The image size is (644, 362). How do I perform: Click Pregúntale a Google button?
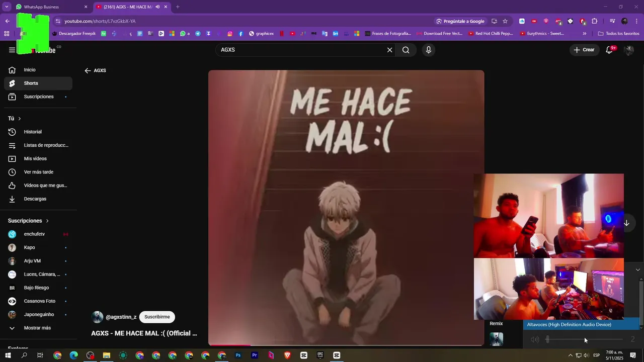pyautogui.click(x=460, y=21)
